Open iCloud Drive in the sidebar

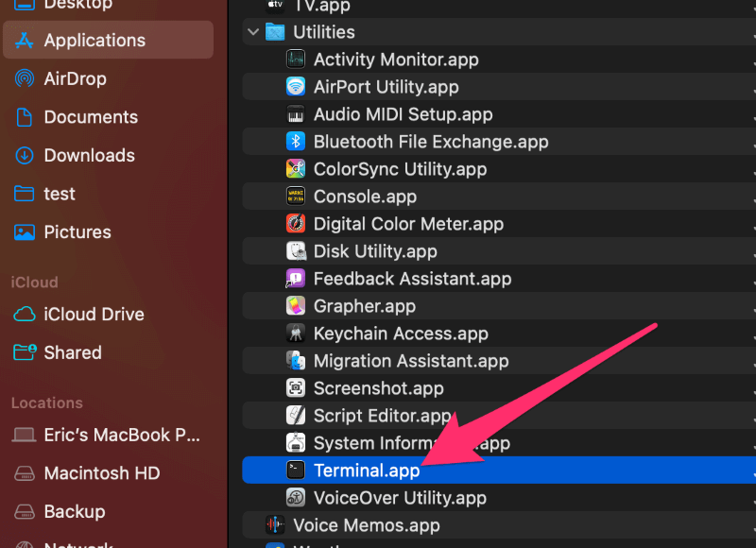point(108,315)
